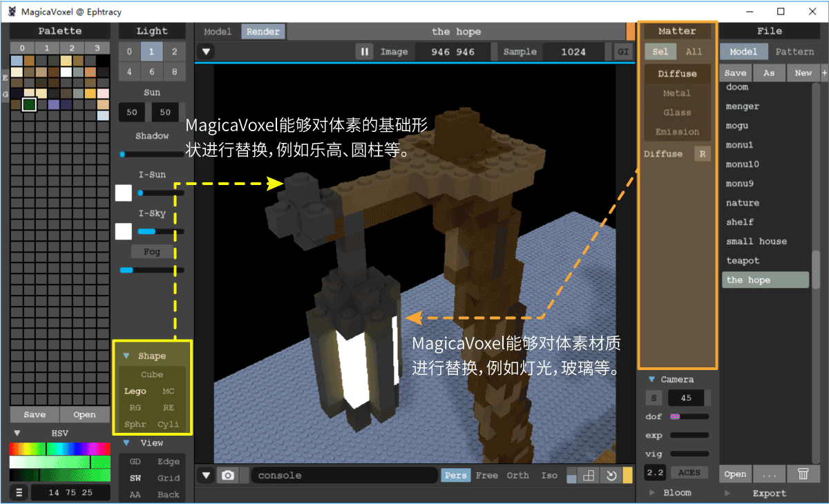Viewport: 829px width, 504px height.
Task: Select the Cube shape option
Action: pos(152,374)
